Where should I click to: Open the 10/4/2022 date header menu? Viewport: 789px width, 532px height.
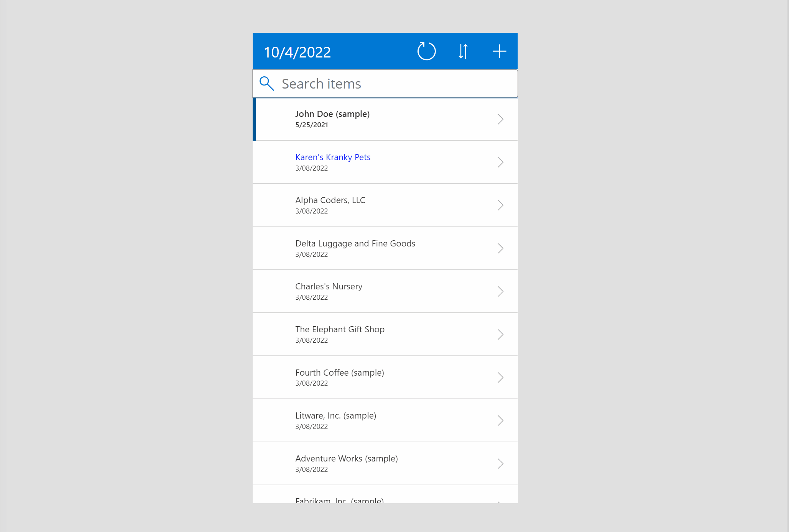click(297, 51)
